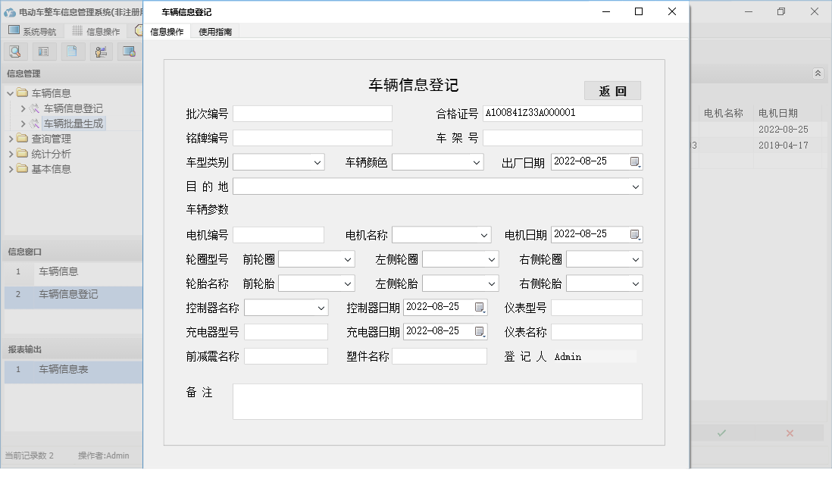Open the 前轮圈 selection list
The width and height of the screenshot is (832, 504).
(347, 258)
